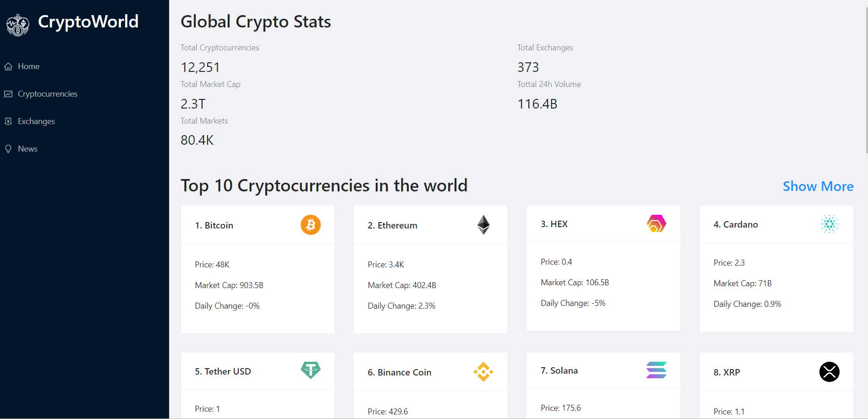Click Ethereum Market Cap: 402.4B text
The height and width of the screenshot is (419, 868).
(402, 285)
